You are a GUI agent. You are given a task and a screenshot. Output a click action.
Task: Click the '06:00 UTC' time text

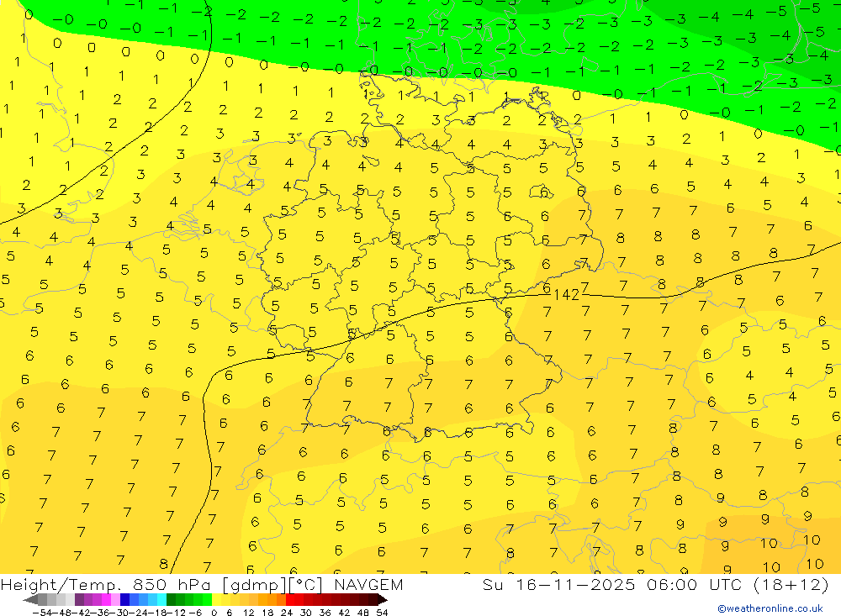[x=695, y=585]
